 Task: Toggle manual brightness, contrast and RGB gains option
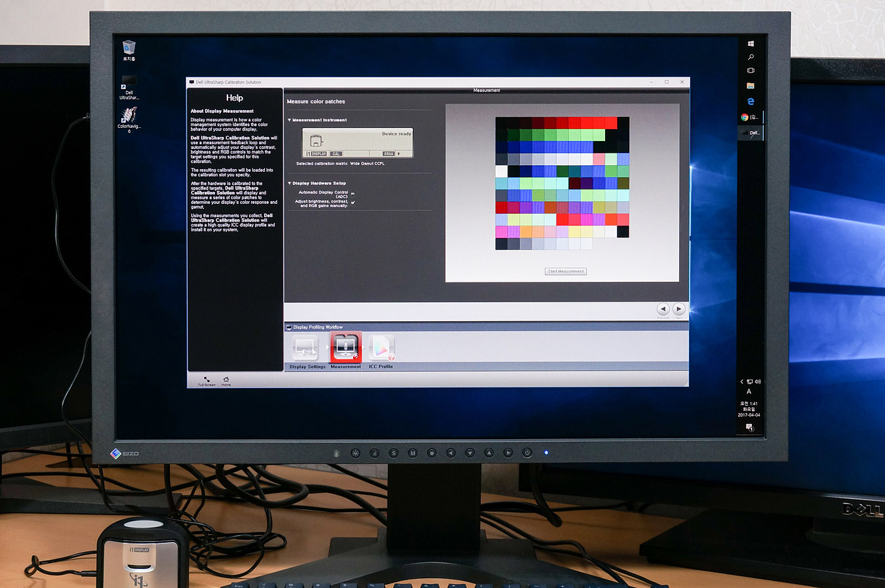[x=353, y=203]
